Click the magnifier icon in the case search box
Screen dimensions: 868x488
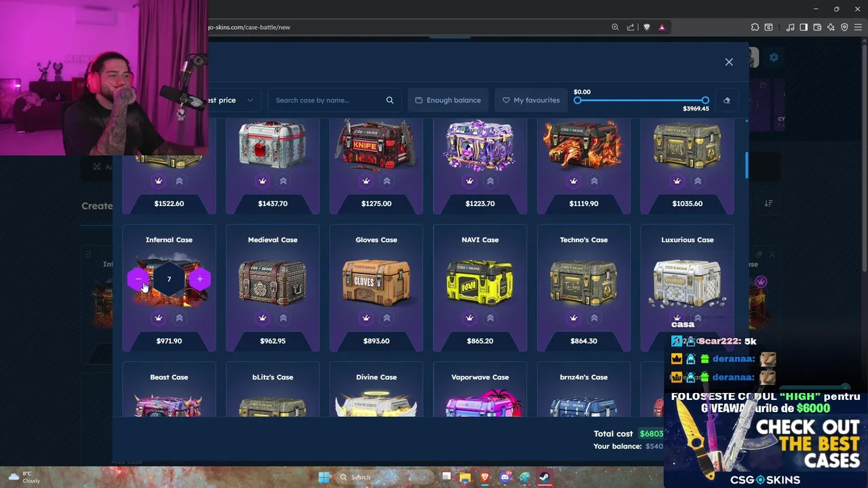coord(390,100)
